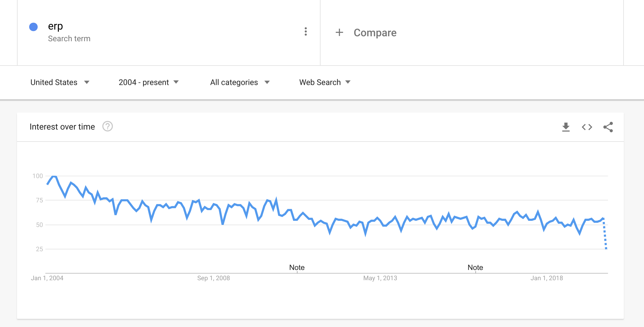The image size is (644, 327).
Task: Open the three-dot menu for erp term
Action: pos(306,32)
